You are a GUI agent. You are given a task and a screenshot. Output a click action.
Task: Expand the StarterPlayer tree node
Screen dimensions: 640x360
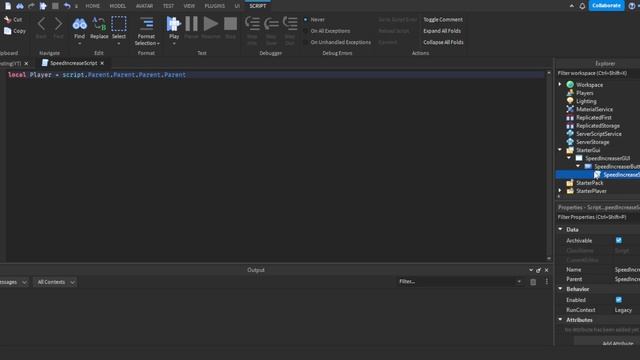pyautogui.click(x=560, y=191)
